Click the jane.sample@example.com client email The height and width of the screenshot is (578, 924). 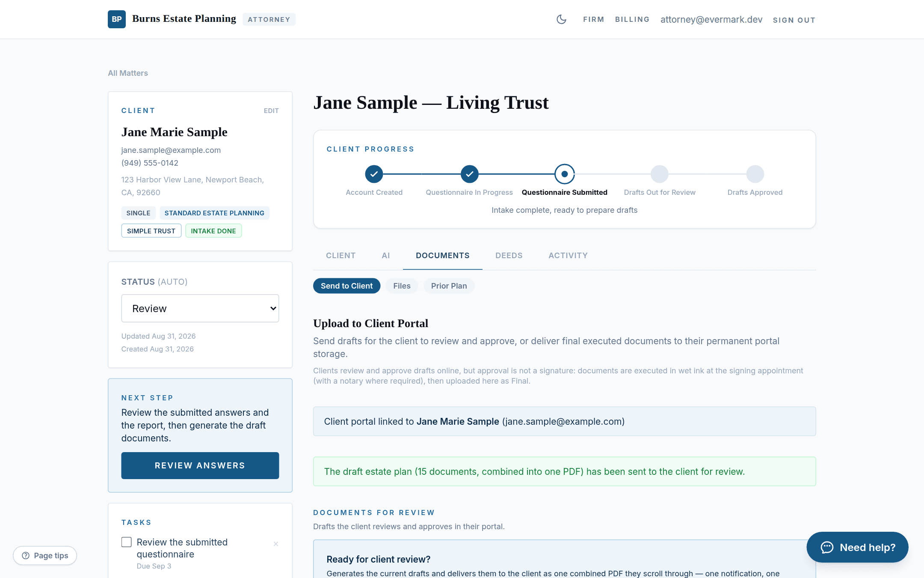tap(171, 150)
